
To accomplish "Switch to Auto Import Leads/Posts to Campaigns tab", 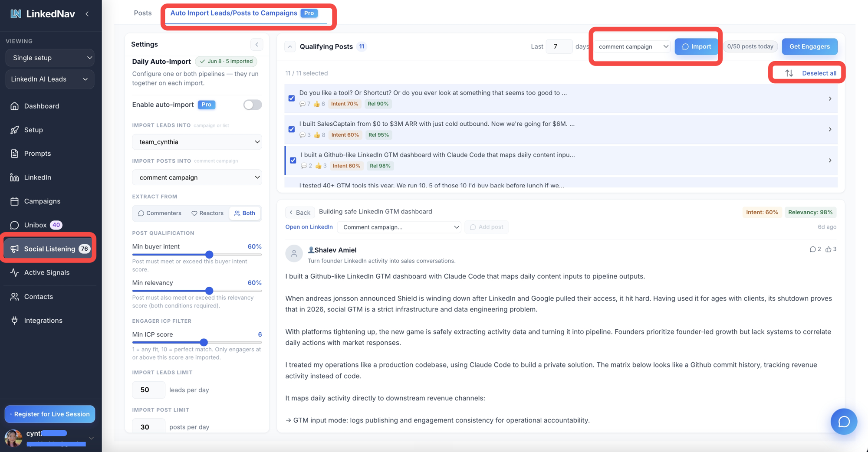I will [x=244, y=13].
